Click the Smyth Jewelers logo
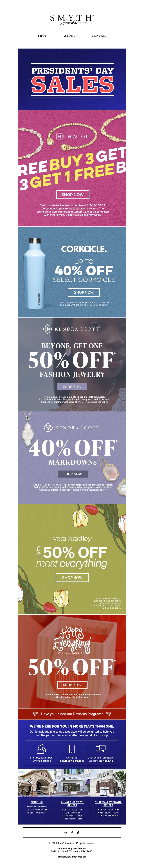This screenshot has height=868, width=144. pyautogui.click(x=72, y=19)
